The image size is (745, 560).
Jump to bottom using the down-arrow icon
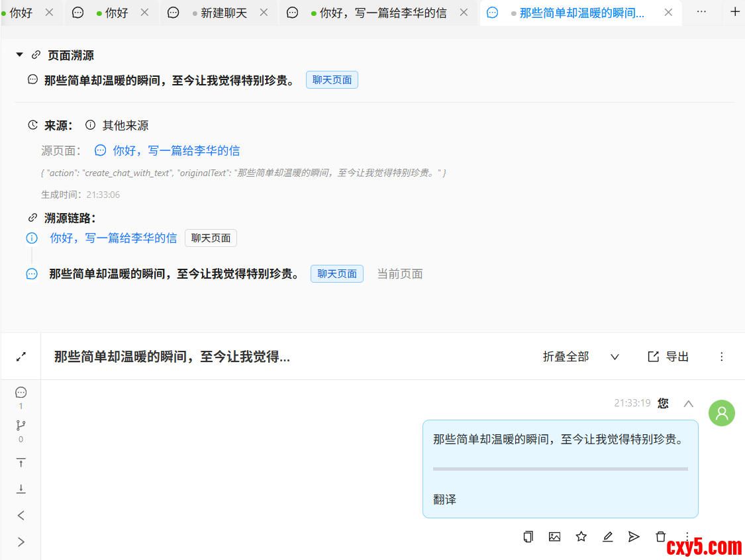coord(21,489)
